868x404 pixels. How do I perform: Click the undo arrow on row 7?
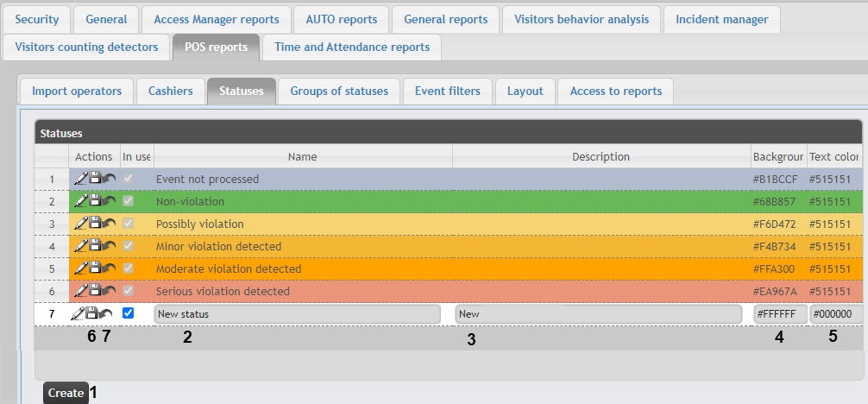click(107, 313)
